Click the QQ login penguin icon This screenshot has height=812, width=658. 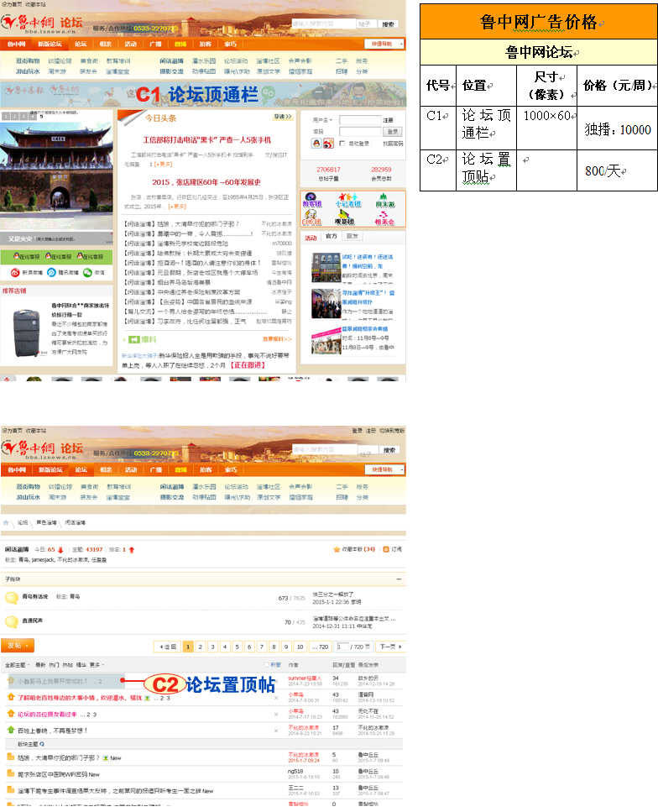click(x=316, y=144)
